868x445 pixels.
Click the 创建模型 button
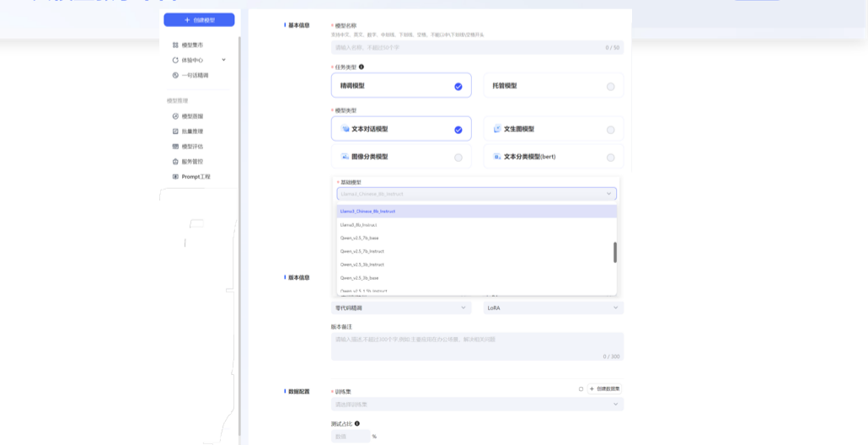click(x=199, y=20)
